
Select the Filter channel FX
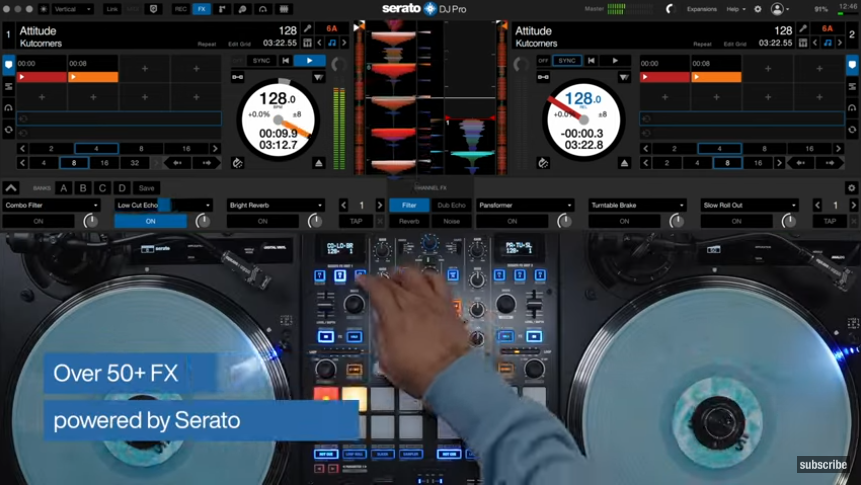point(409,205)
